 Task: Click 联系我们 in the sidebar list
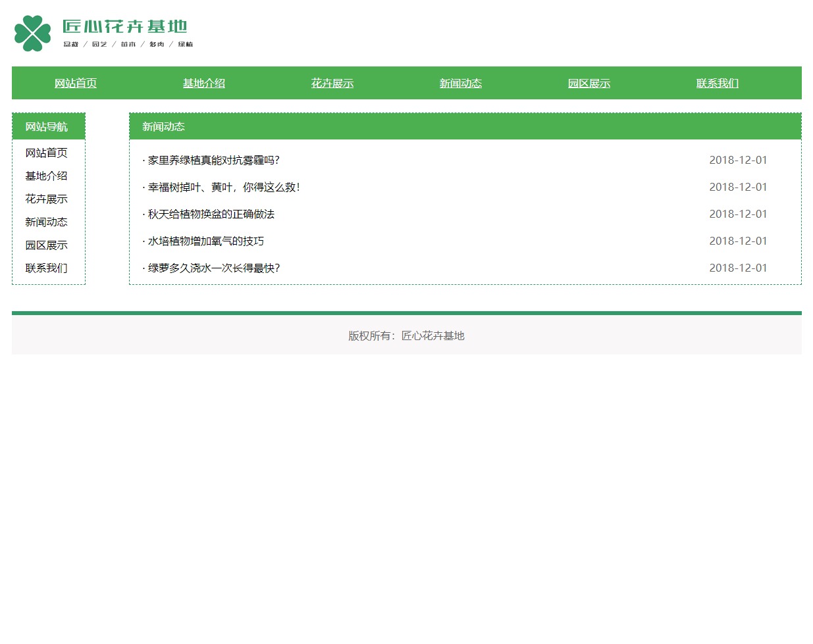coord(47,268)
